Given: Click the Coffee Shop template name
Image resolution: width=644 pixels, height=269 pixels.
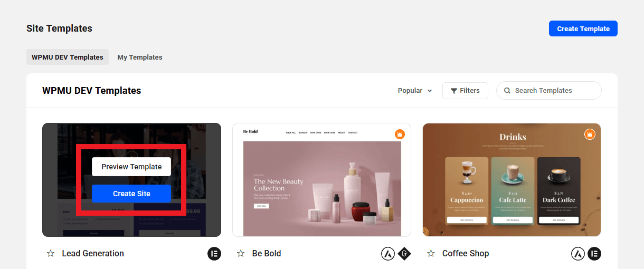Looking at the screenshot, I should click(x=466, y=254).
